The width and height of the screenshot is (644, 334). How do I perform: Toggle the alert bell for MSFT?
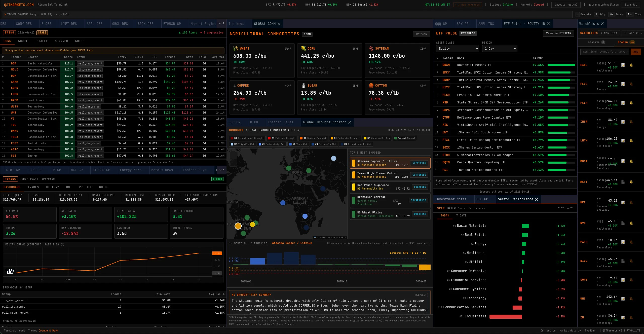[631, 182]
